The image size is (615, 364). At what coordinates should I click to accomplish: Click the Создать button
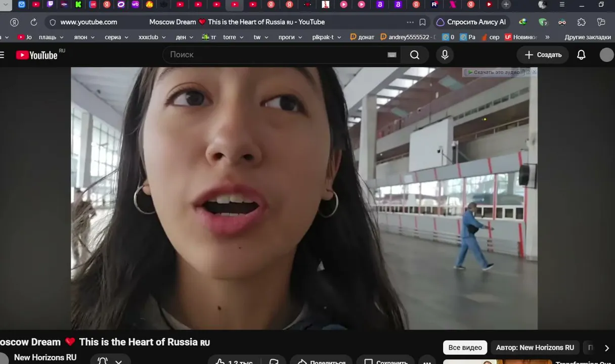click(x=543, y=55)
